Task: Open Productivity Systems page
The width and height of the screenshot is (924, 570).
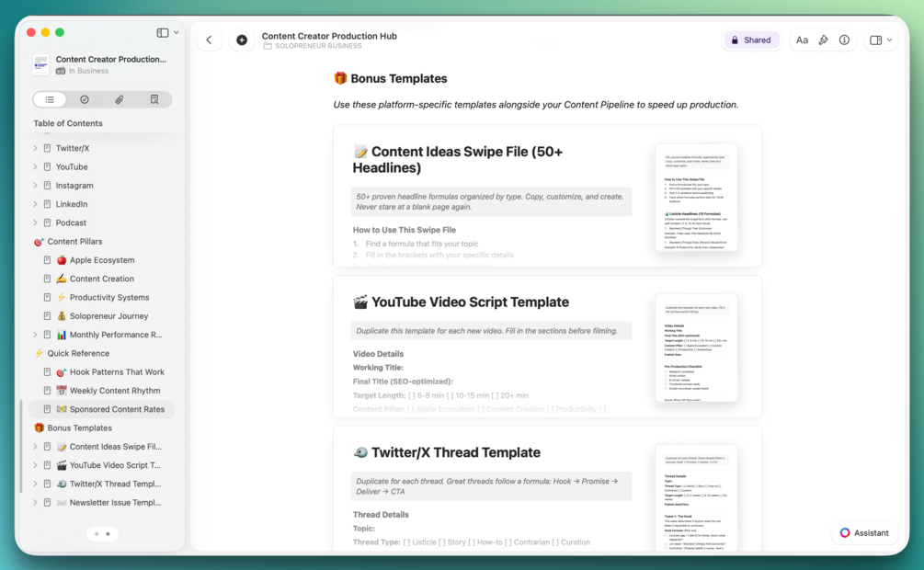Action: (x=109, y=298)
